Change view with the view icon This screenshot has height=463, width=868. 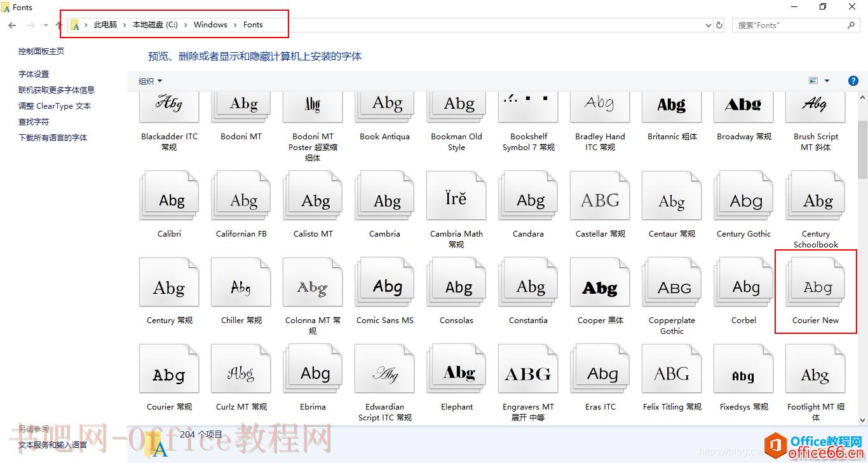pos(813,81)
